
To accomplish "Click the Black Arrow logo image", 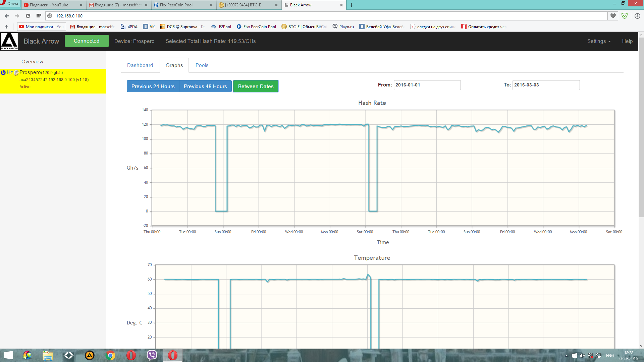I will coord(9,41).
